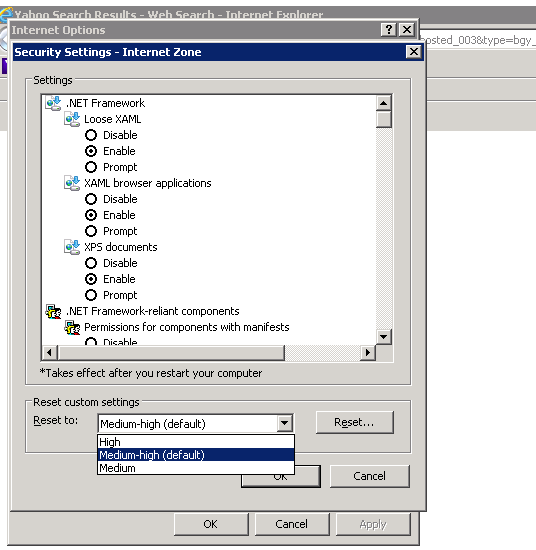
Task: Select Disable under XAML browser applications
Action: click(91, 199)
